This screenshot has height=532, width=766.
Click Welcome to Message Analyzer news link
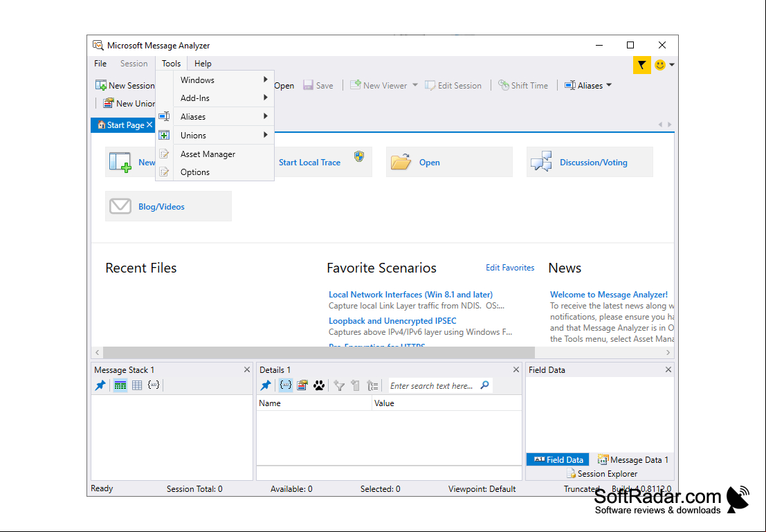tap(609, 295)
